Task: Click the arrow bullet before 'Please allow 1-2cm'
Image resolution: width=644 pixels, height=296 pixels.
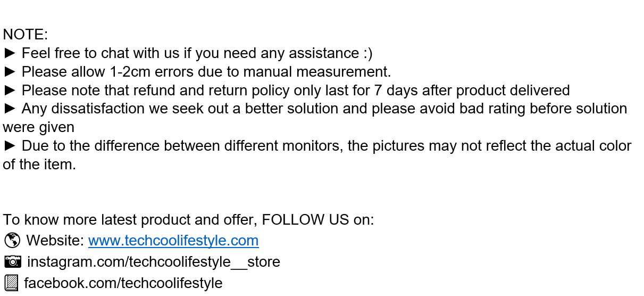Action: [11, 72]
